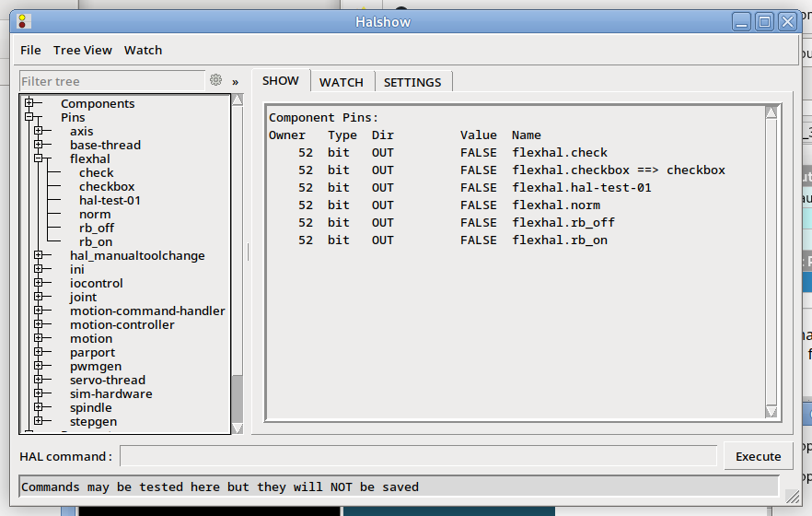Click the tree scrollbar down arrow
The height and width of the screenshot is (516, 812).
[x=238, y=428]
